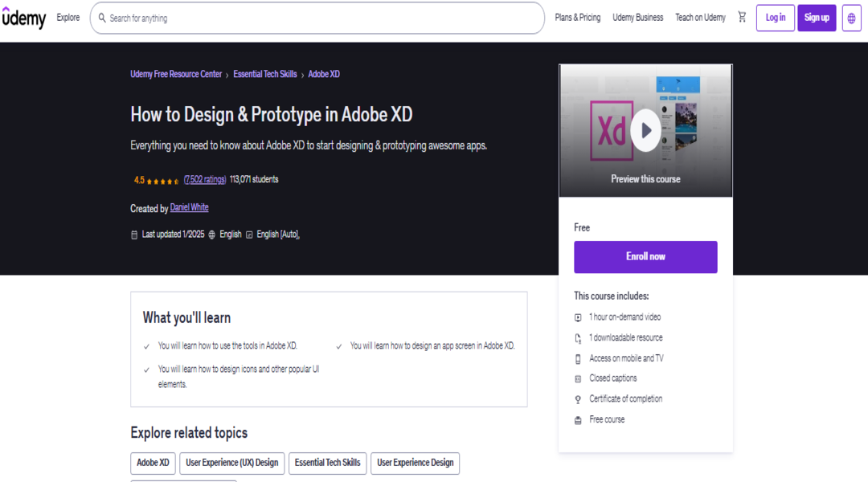This screenshot has width=868, height=482.
Task: Open Plans & Pricing
Action: point(577,18)
